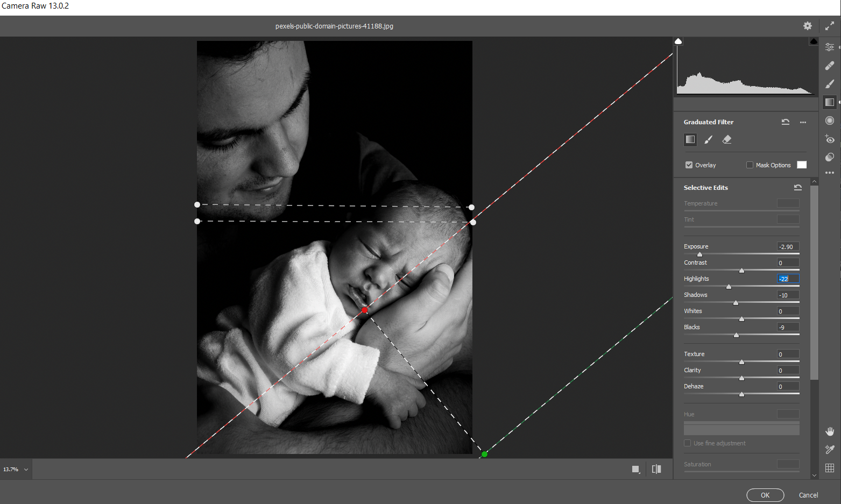The height and width of the screenshot is (504, 841).
Task: Select the green gradient end pin
Action: click(484, 455)
